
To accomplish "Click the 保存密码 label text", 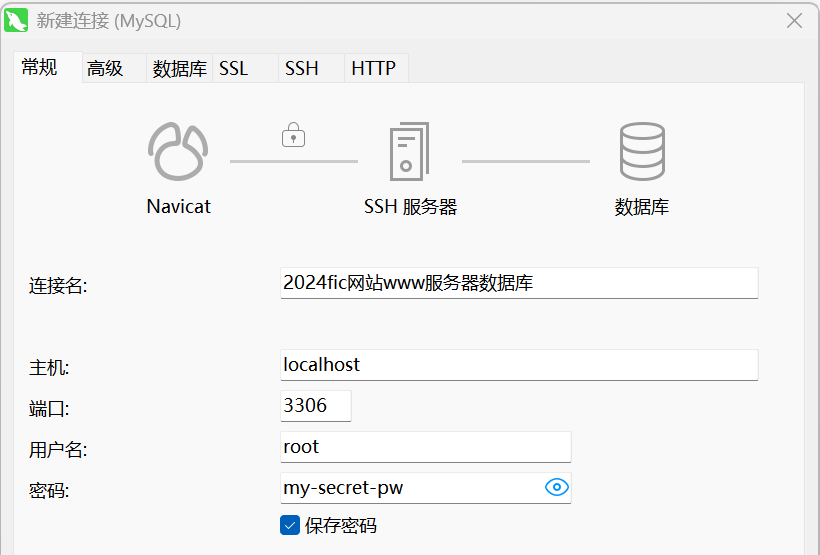I will tap(340, 526).
